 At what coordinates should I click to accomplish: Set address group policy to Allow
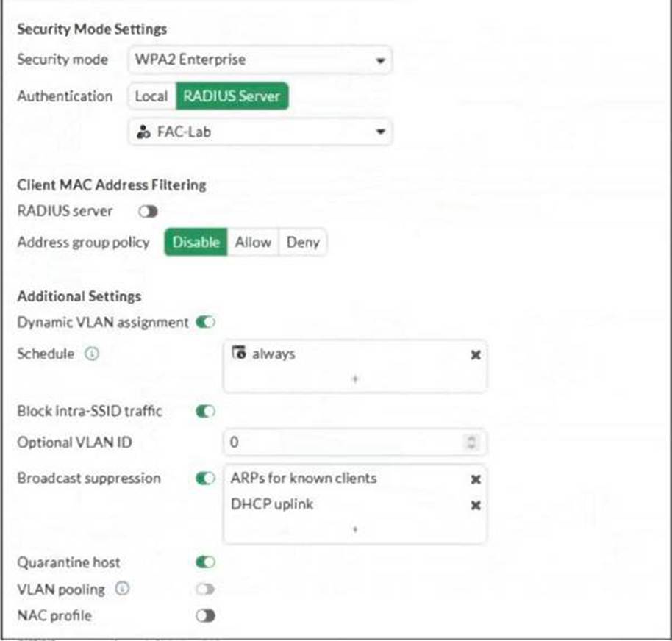coord(253,243)
